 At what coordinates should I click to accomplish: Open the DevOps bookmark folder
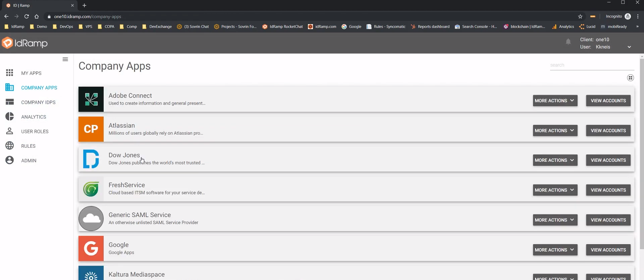pos(63,26)
